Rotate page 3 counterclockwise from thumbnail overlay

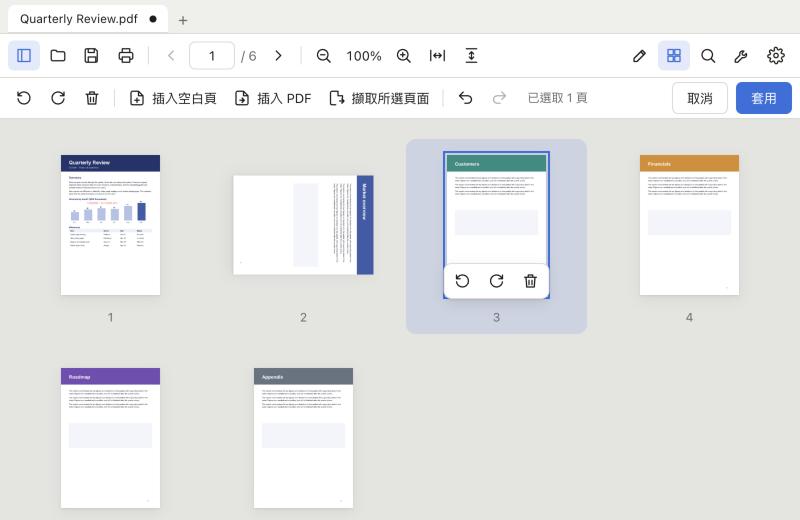coord(462,281)
